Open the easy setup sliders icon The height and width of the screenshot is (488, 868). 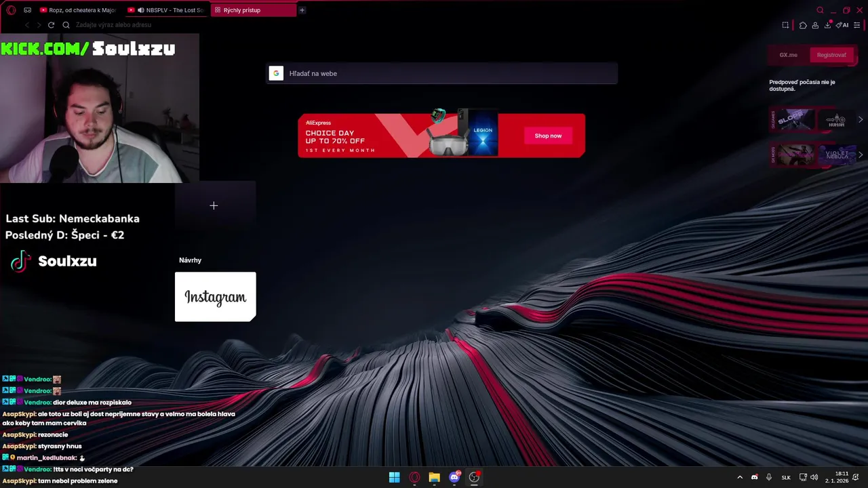pyautogui.click(x=857, y=25)
